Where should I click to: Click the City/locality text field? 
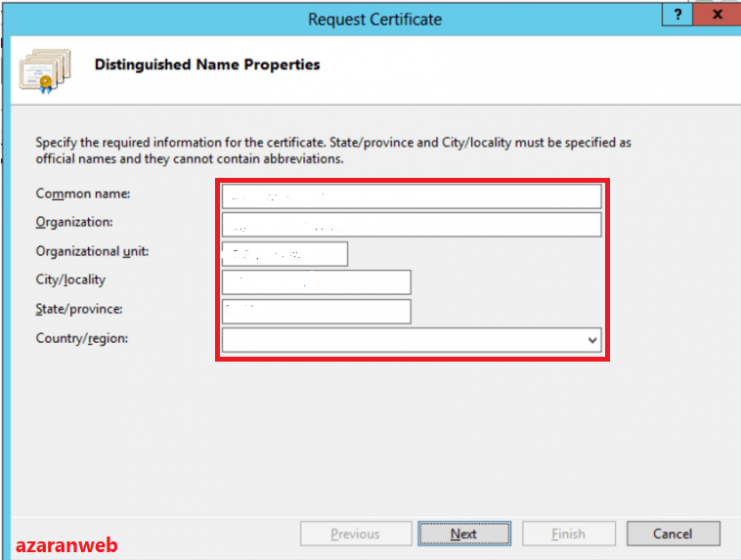click(x=316, y=282)
